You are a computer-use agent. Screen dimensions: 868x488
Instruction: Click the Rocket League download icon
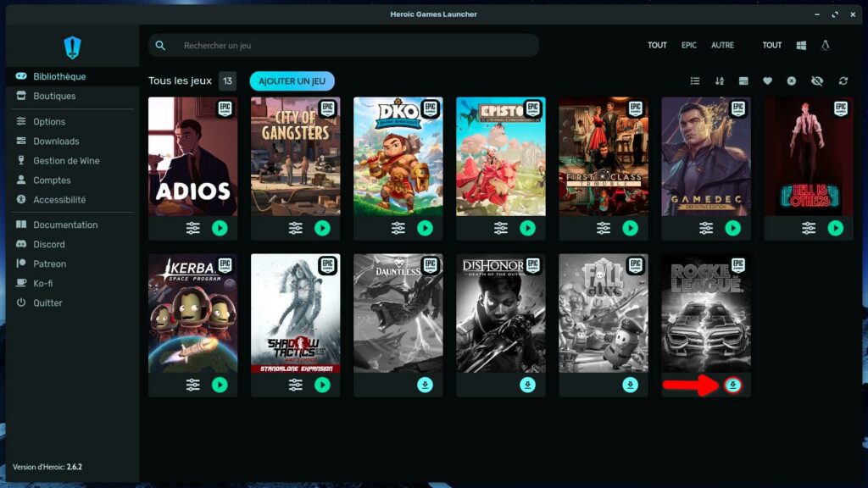733,385
